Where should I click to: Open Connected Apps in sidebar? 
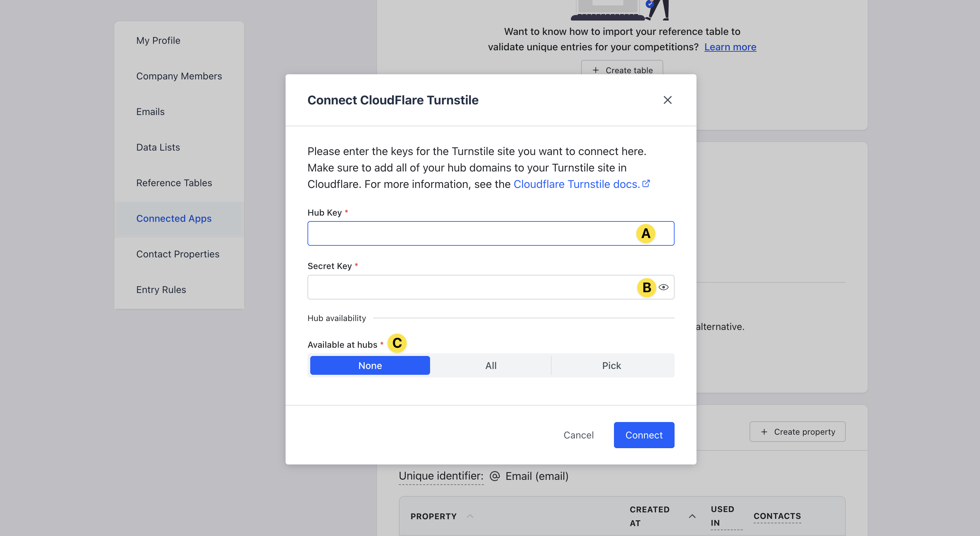coord(174,219)
